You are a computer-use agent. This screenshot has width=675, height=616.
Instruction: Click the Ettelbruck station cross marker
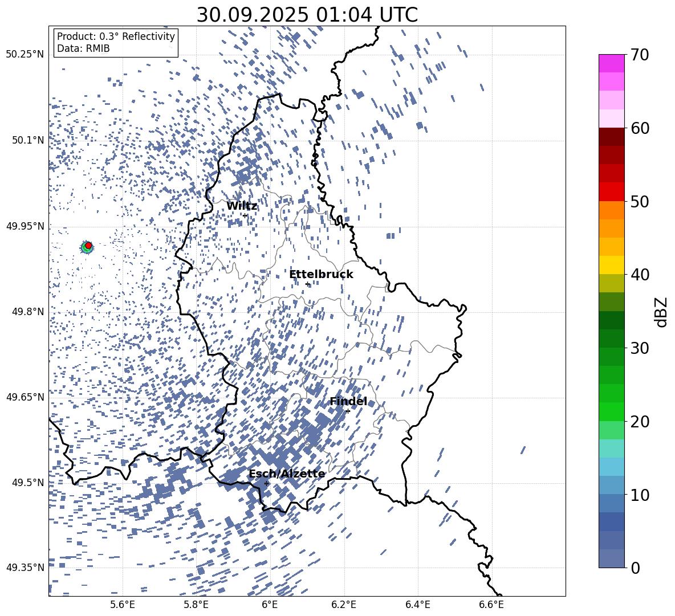pyautogui.click(x=307, y=284)
